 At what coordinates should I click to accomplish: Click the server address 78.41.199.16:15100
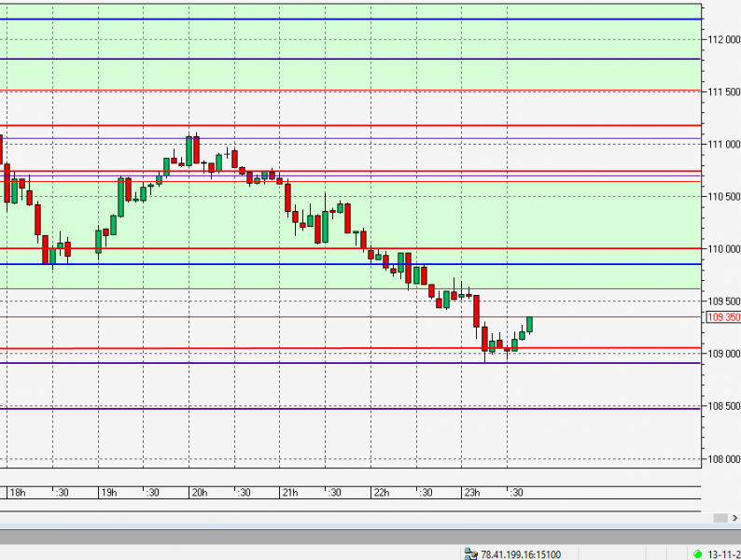[521, 554]
